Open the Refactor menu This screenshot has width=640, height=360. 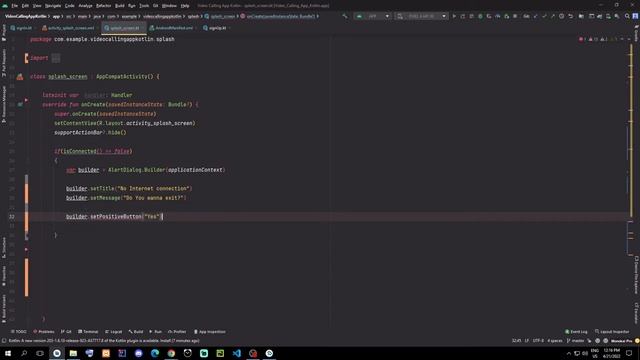pos(103,6)
